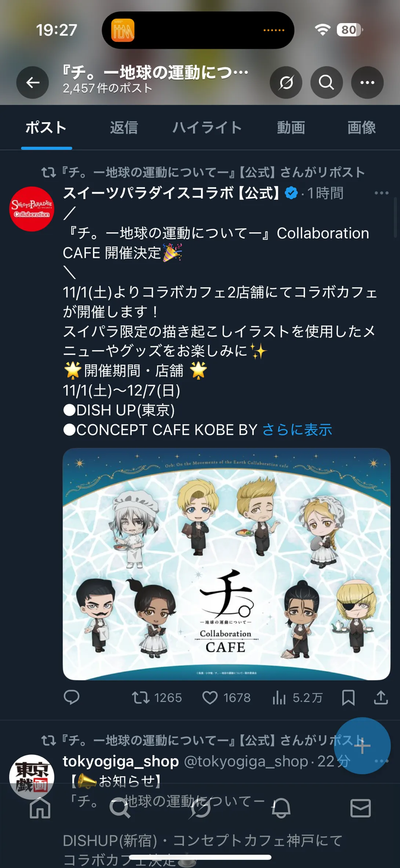Open the Grok slash-circle icon in the header
Screen dimensions: 400x868
(286, 83)
